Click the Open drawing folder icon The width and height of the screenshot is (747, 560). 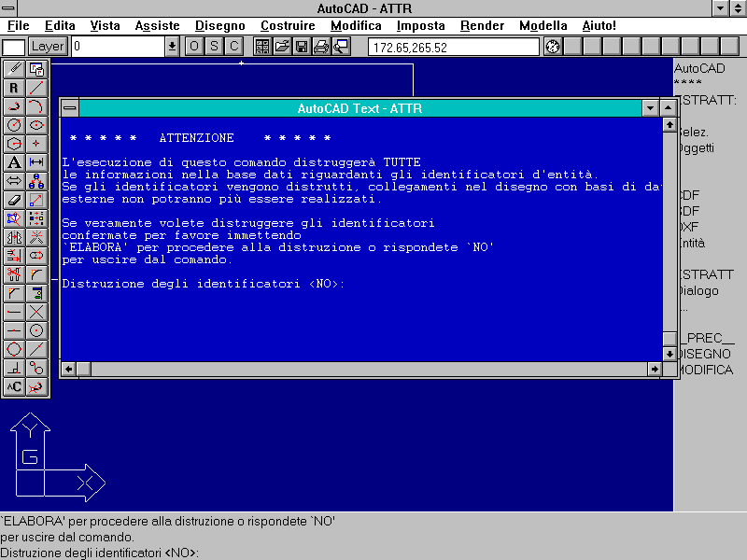282,47
